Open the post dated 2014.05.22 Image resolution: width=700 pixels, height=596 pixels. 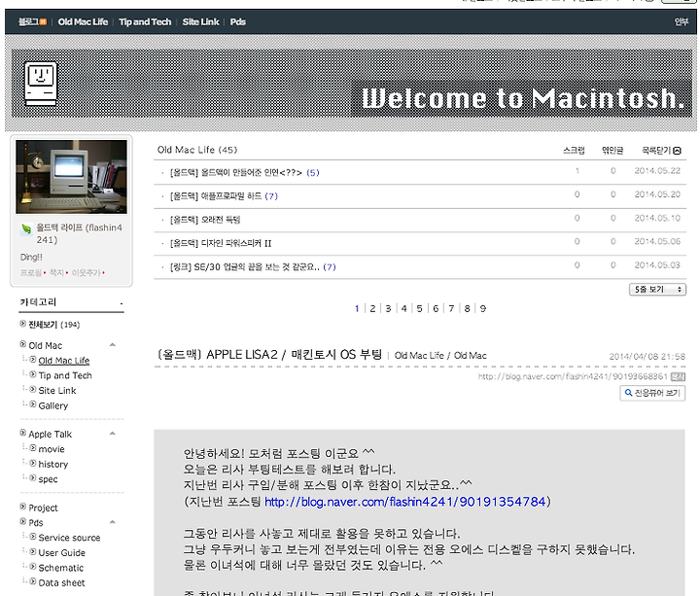click(235, 172)
